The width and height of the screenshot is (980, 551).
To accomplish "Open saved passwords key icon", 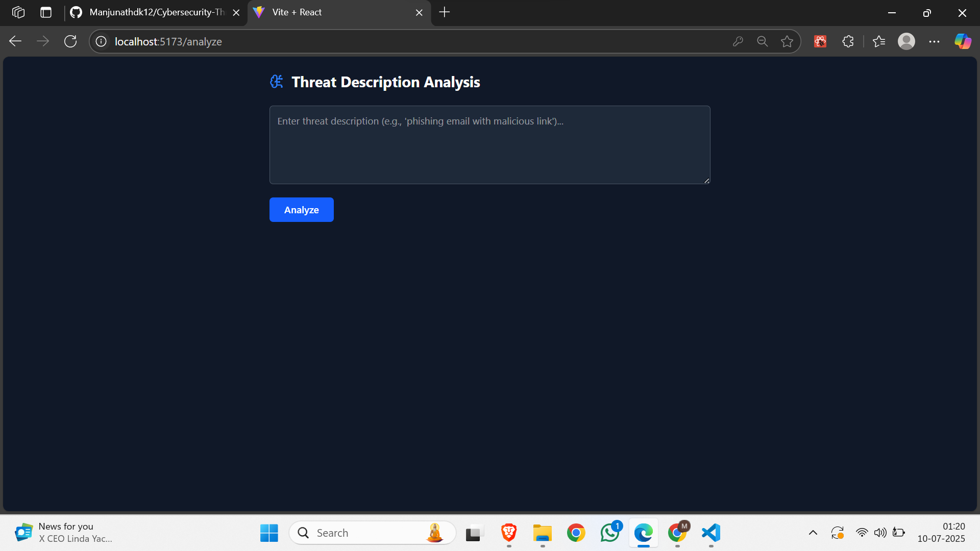I will (x=738, y=41).
